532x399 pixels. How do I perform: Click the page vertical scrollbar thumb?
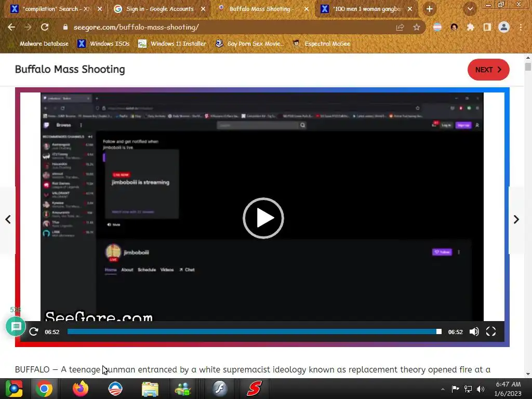click(528, 66)
